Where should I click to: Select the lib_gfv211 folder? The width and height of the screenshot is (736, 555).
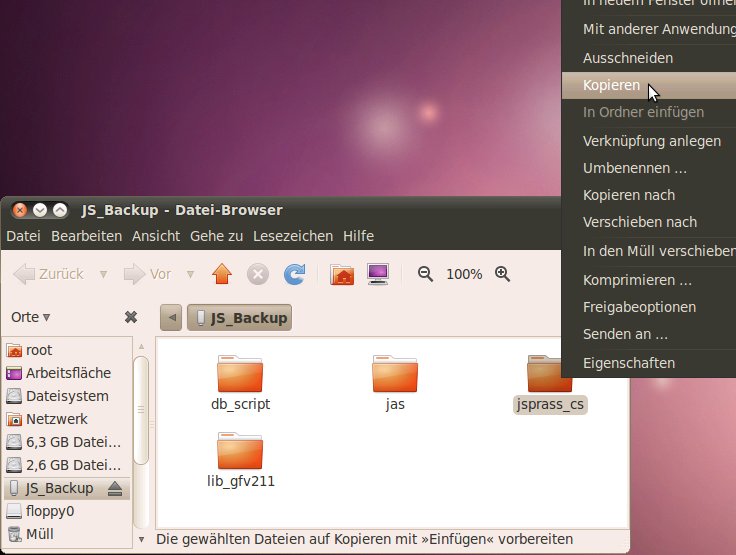[239, 451]
